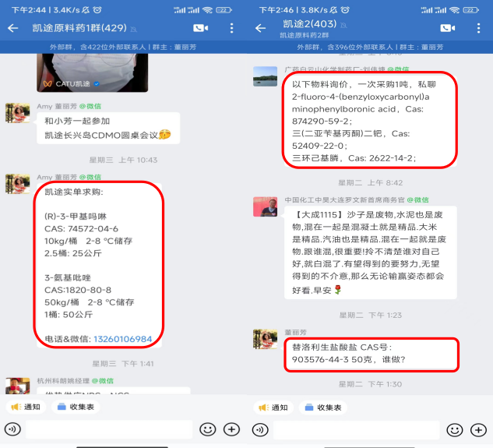The image size is (493, 448).
Task: Open Amy 董丽芳 avatar beside 凯途实单求购 message
Action: (x=18, y=184)
